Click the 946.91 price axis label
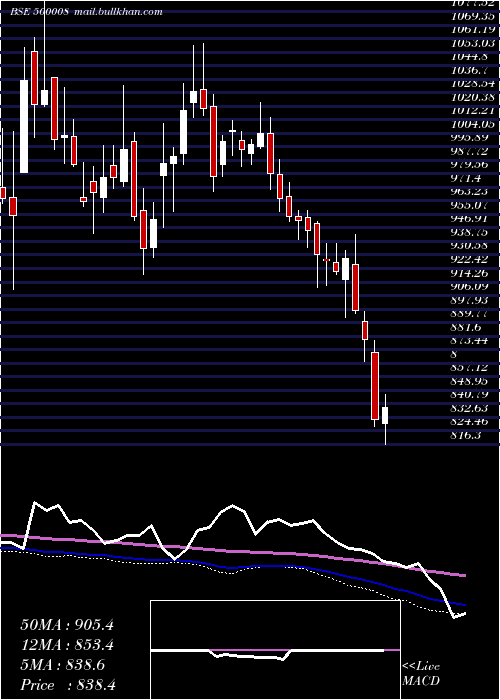This screenshot has width=500, height=700. (x=471, y=219)
